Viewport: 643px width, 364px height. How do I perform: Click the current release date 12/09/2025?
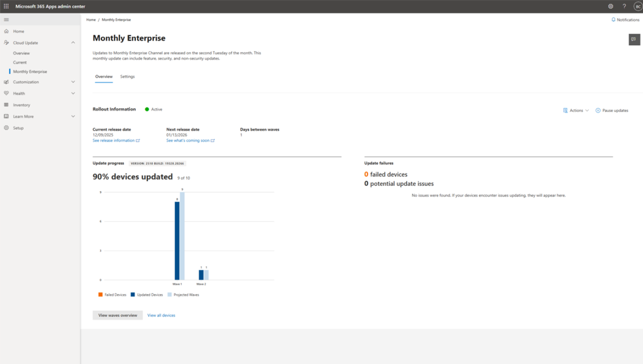(103, 135)
